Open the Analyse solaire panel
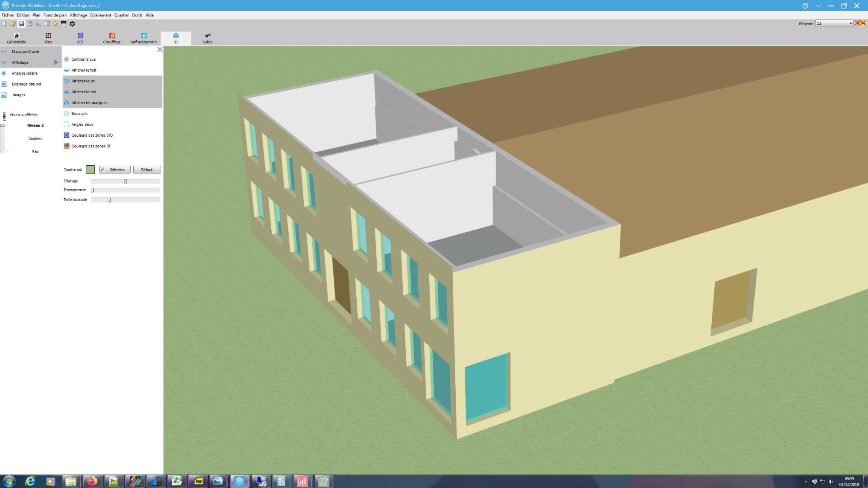868x488 pixels. point(25,73)
